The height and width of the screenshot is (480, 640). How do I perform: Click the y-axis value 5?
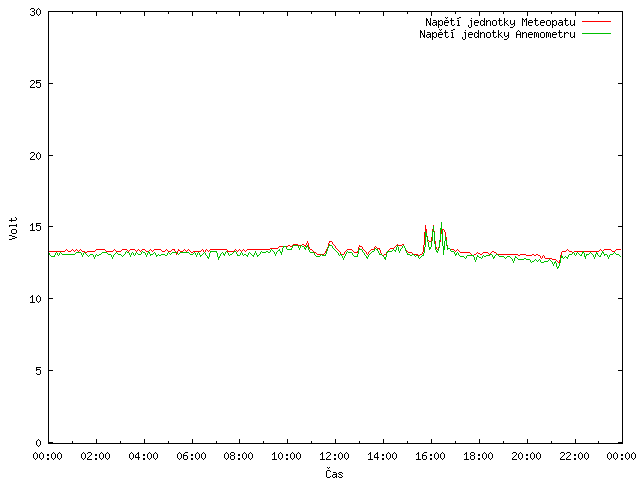click(x=38, y=371)
